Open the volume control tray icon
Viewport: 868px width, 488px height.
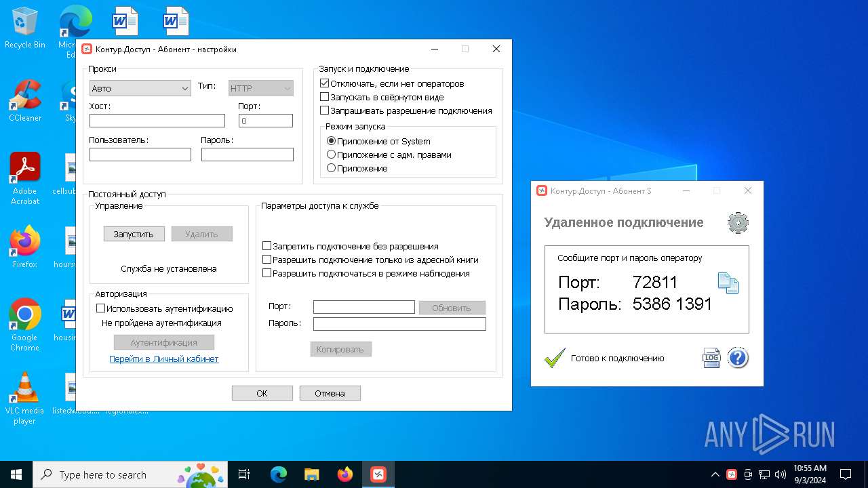pos(780,474)
